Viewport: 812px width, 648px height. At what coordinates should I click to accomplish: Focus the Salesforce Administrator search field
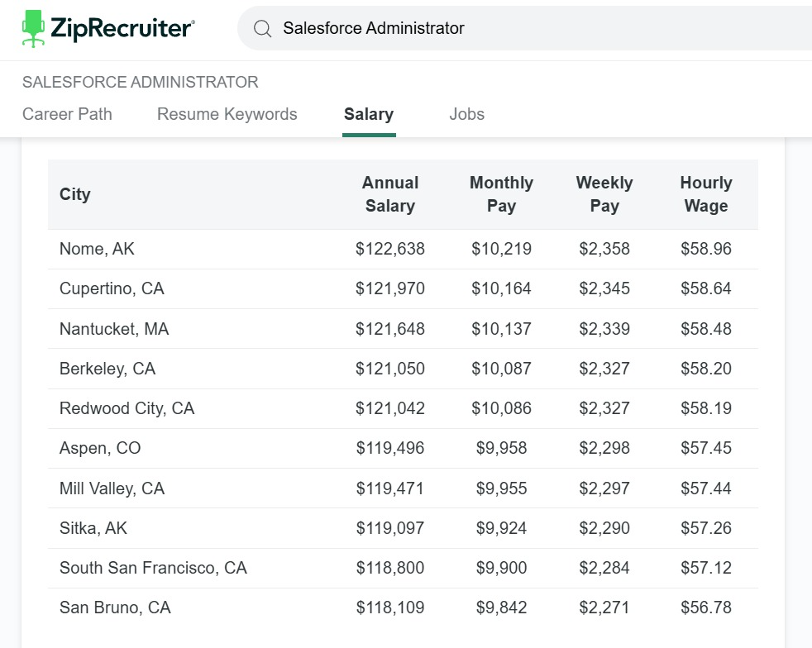524,28
